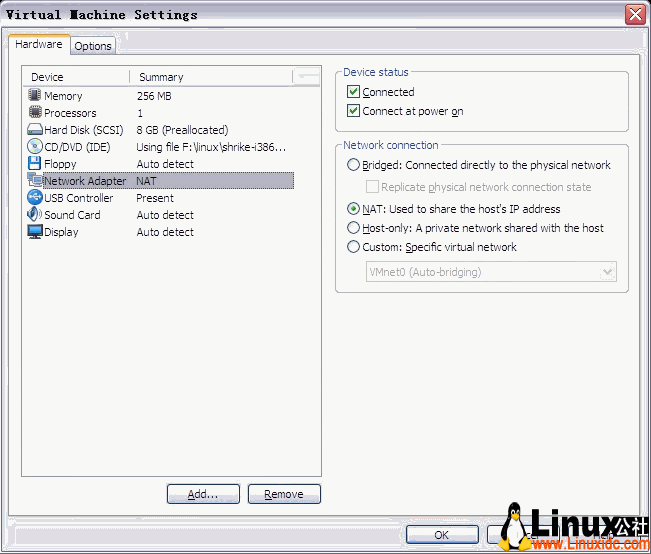Select Floppy 'Auto detect' summary
Viewport: 651px width, 554px height.
pos(165,164)
